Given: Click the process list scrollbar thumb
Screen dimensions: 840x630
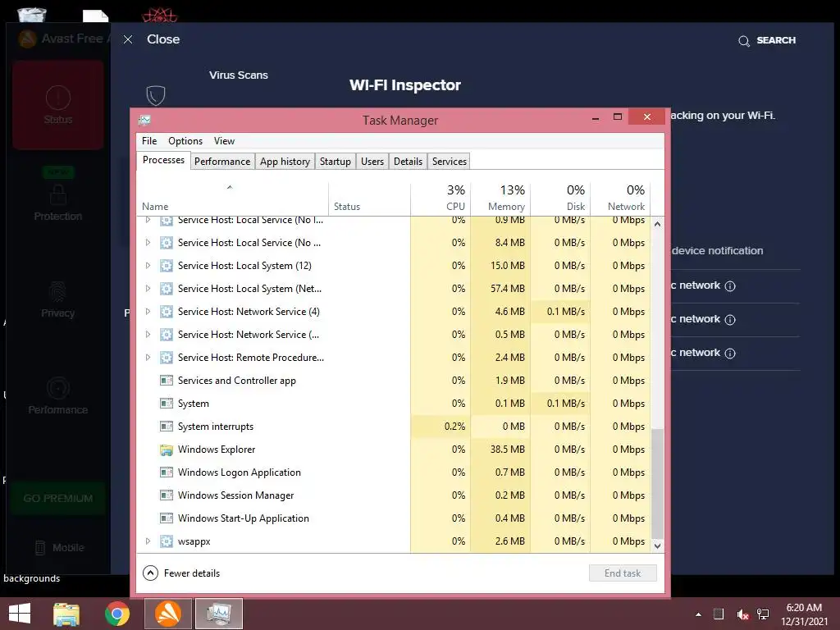Looking at the screenshot, I should point(657,482).
